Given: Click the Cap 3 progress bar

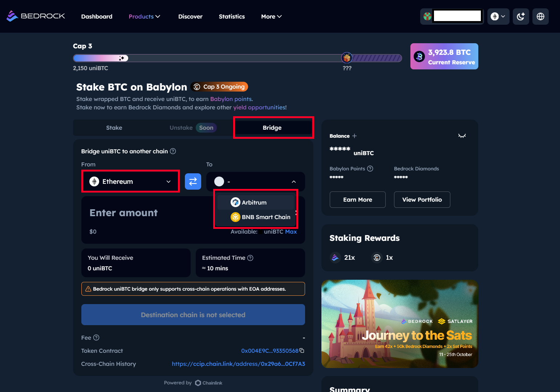Looking at the screenshot, I should click(237, 58).
